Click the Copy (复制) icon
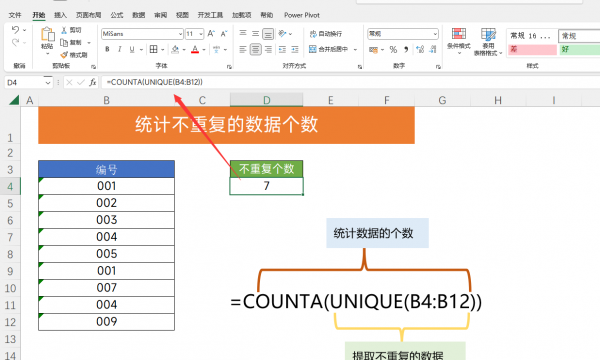 pos(64,42)
